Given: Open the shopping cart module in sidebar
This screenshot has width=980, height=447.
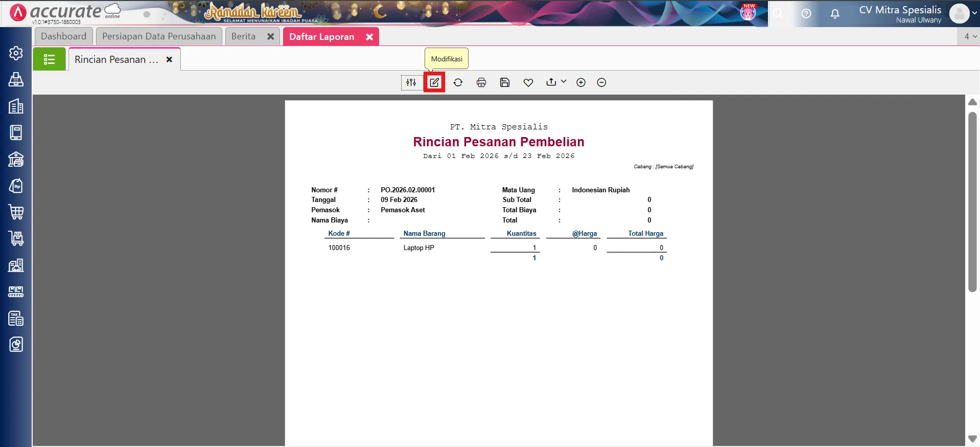Looking at the screenshot, I should tap(16, 212).
